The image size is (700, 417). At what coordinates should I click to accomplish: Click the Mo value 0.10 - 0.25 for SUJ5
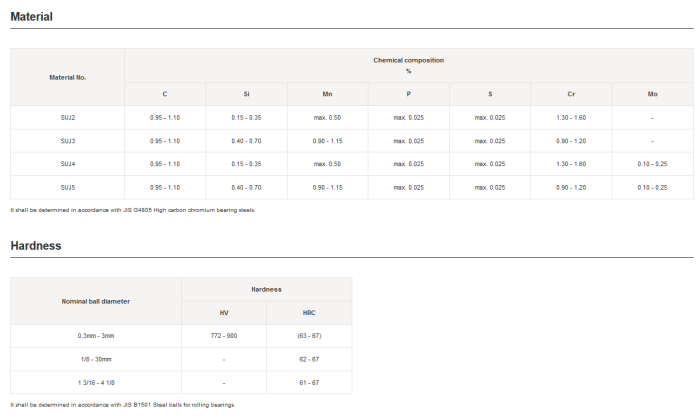click(652, 187)
